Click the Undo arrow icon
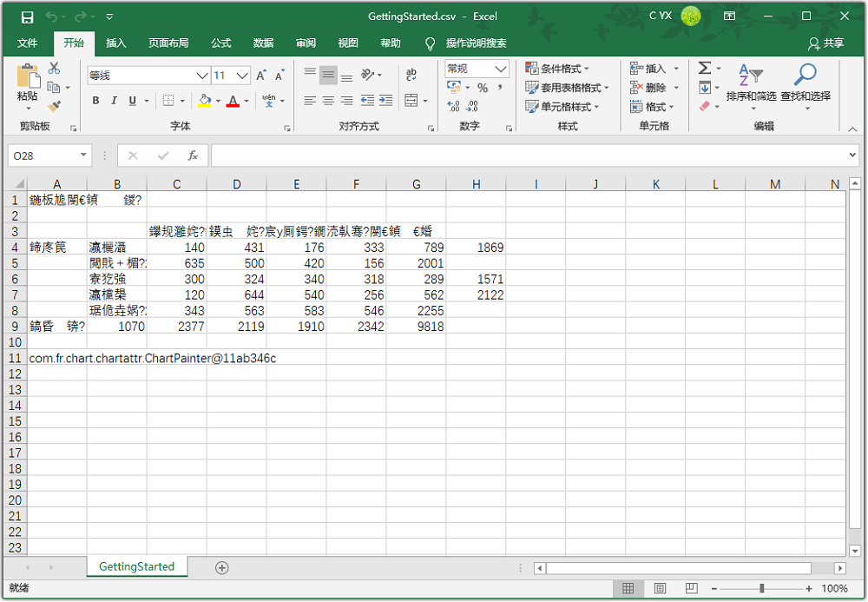 tap(51, 17)
